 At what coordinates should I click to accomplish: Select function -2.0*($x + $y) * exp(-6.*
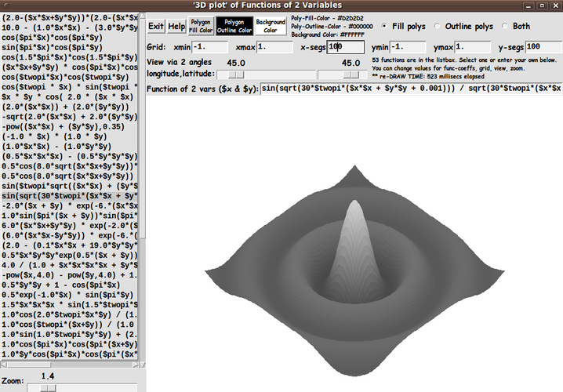click(x=69, y=205)
